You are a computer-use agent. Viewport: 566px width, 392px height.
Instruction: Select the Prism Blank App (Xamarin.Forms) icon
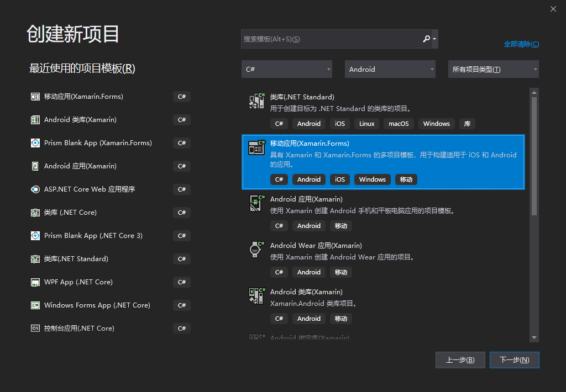[35, 143]
